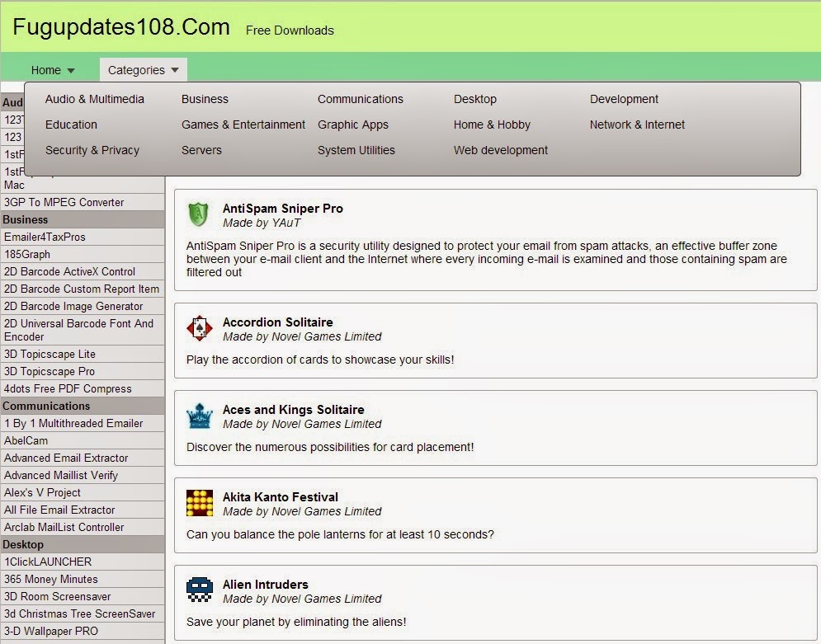Go to Fugupdates108.Com site title
The width and height of the screenshot is (821, 644).
pos(121,26)
